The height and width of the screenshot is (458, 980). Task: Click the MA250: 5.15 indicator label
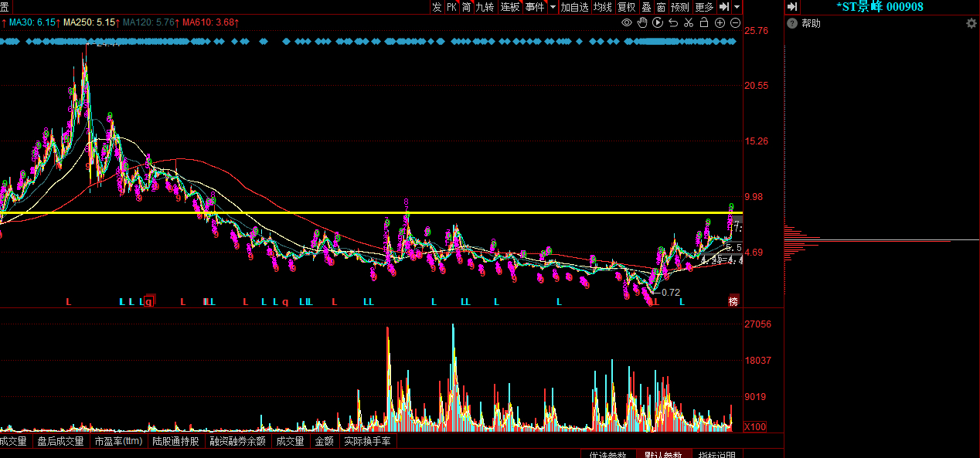coord(89,22)
